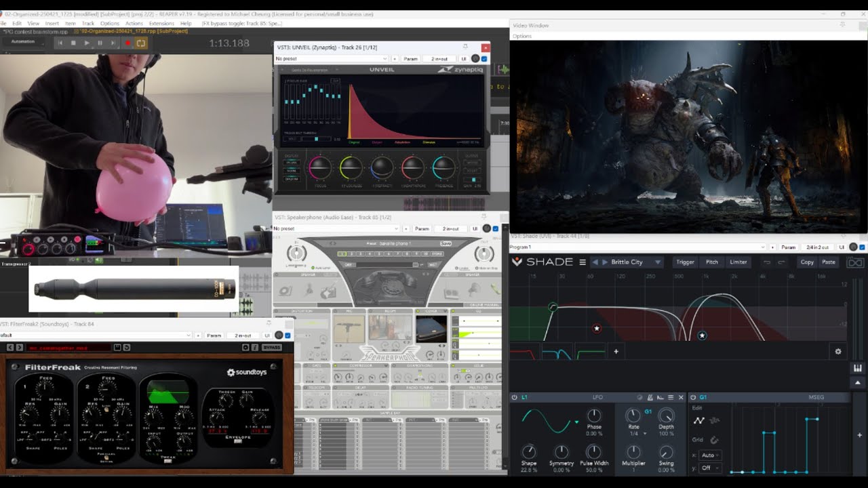Open the FilterFreak2 preset dropdown
868x488 pixels.
coord(97,335)
